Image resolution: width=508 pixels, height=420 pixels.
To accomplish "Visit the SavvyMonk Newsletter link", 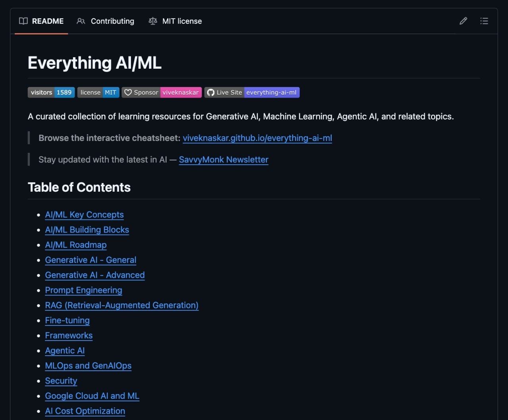I will pos(223,160).
